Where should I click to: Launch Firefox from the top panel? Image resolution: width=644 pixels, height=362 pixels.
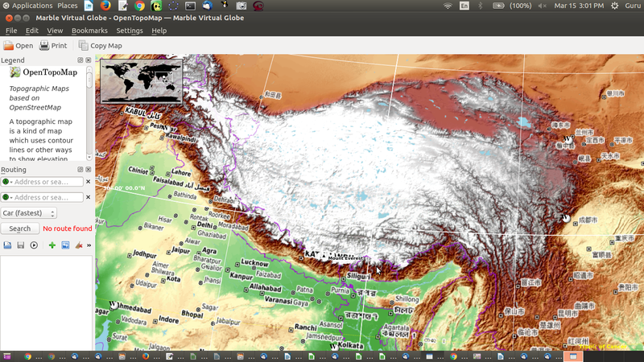[x=105, y=6]
